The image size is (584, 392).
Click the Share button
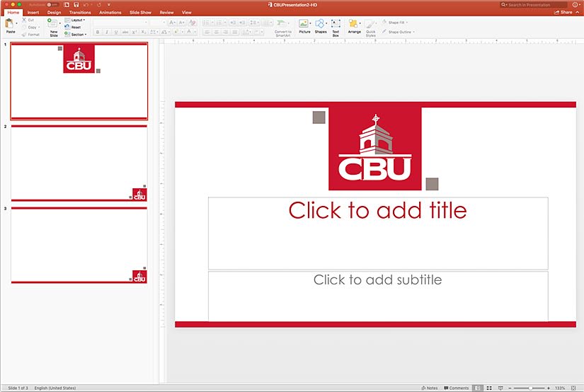[563, 12]
